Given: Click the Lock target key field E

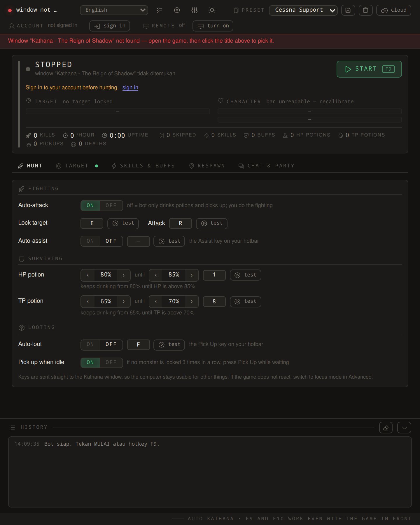Looking at the screenshot, I should (92, 223).
